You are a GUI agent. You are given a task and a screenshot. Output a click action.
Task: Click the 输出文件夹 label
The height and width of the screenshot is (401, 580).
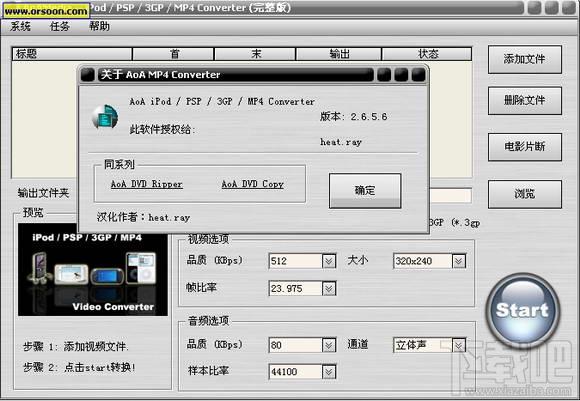click(43, 193)
